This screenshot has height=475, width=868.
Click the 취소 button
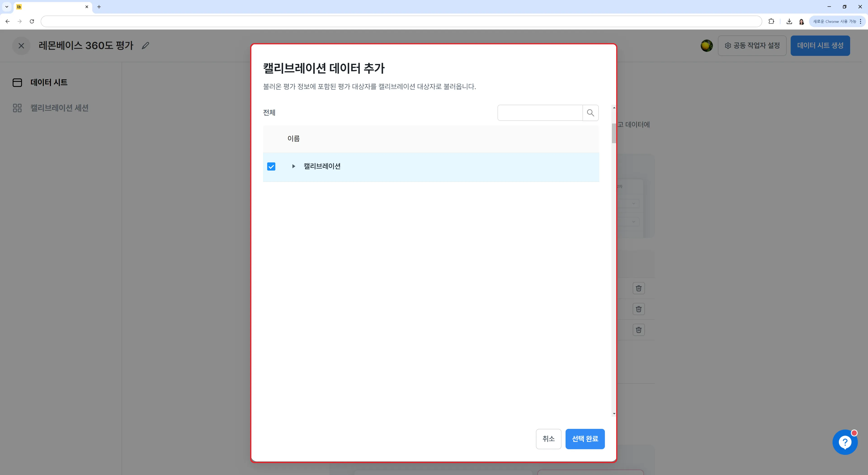(x=549, y=439)
